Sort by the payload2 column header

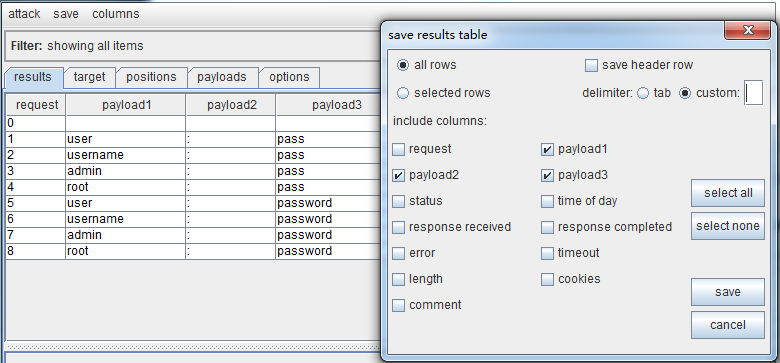pyautogui.click(x=231, y=105)
